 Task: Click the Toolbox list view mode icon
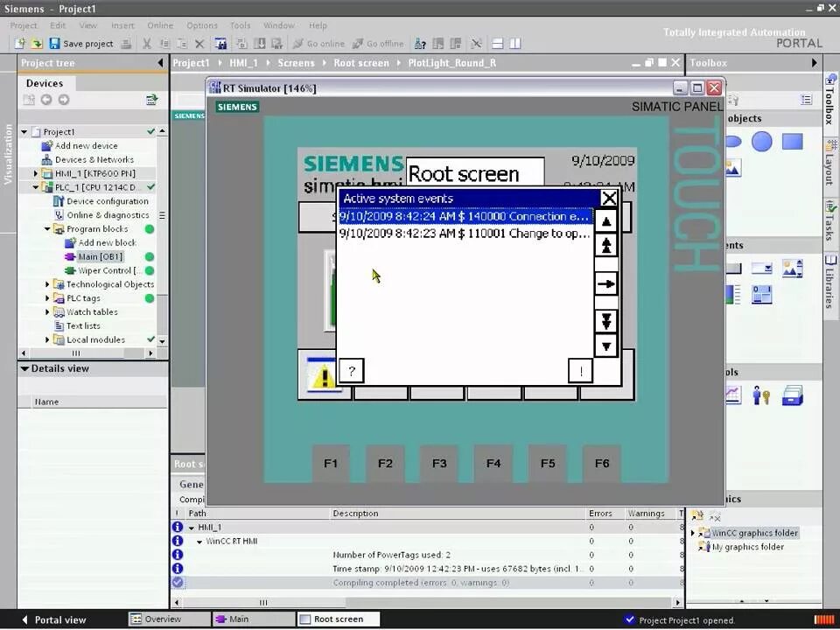coord(806,100)
